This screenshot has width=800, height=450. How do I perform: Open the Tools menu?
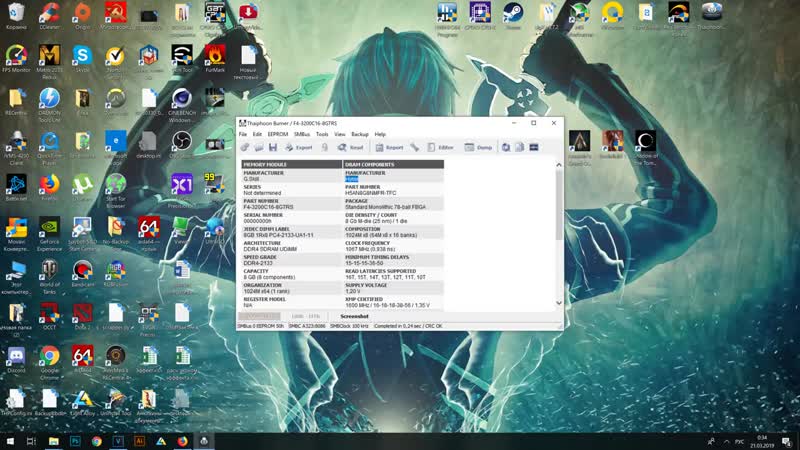pos(322,134)
